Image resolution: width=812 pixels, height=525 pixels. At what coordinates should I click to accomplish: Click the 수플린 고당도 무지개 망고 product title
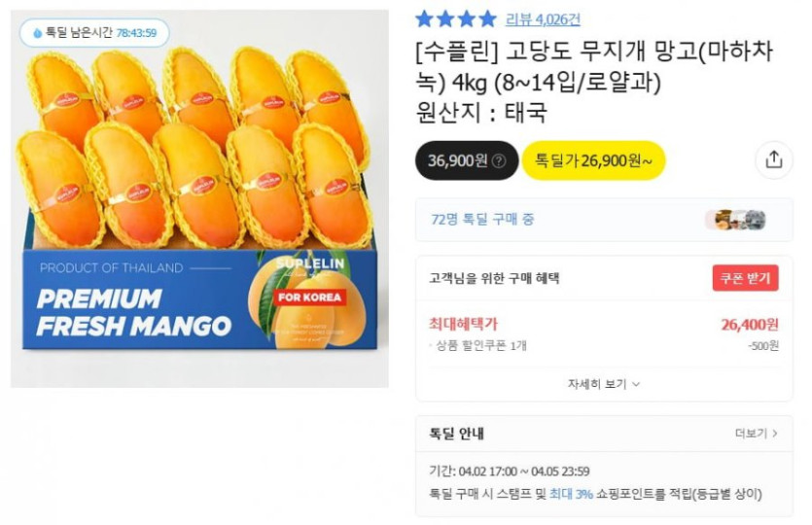593,68
